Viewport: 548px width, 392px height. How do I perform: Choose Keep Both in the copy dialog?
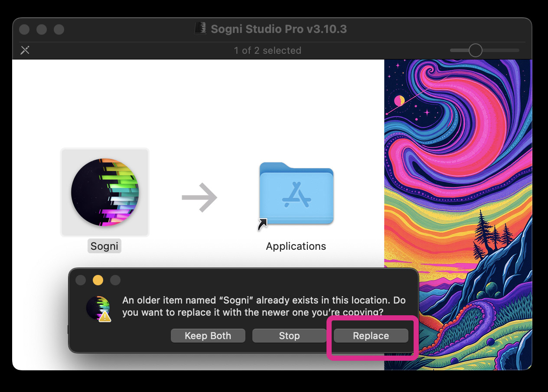208,336
